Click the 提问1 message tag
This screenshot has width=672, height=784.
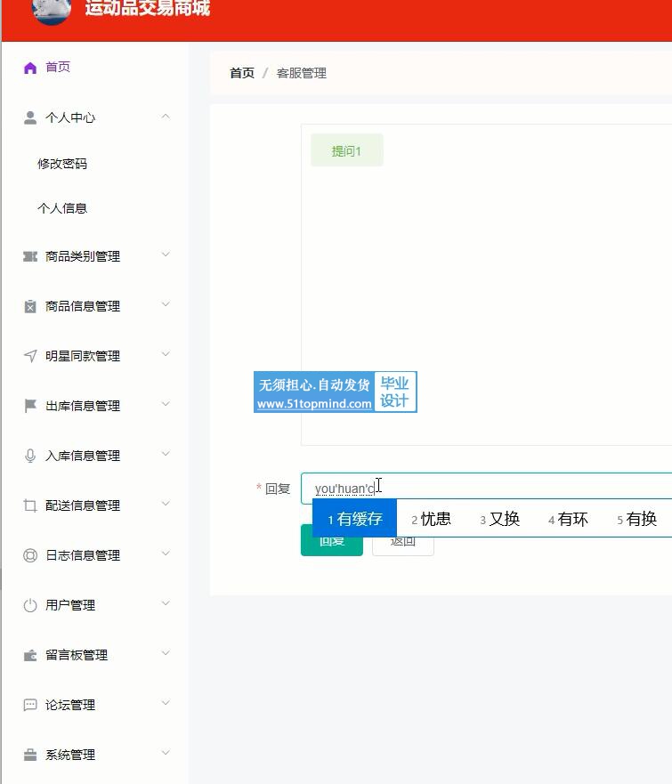click(x=346, y=150)
